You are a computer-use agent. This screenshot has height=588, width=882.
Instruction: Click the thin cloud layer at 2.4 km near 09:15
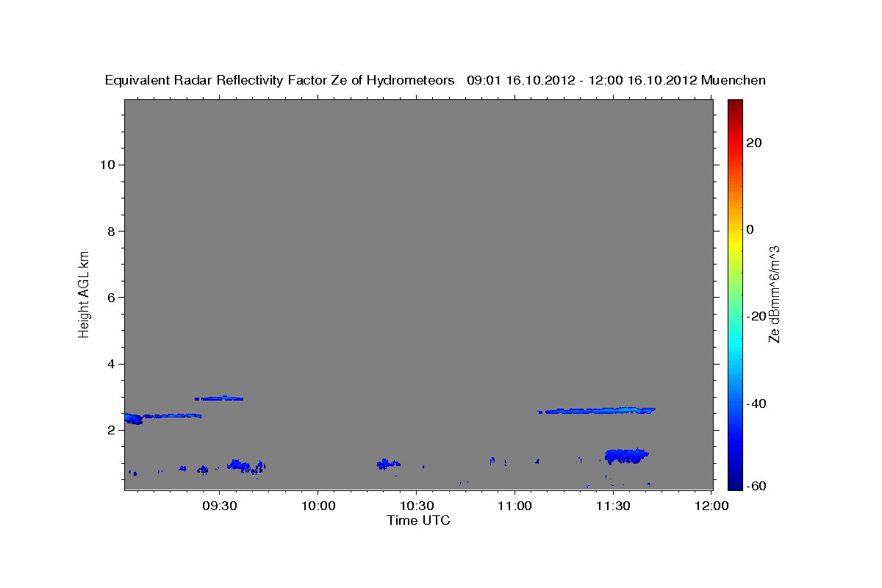click(x=171, y=416)
